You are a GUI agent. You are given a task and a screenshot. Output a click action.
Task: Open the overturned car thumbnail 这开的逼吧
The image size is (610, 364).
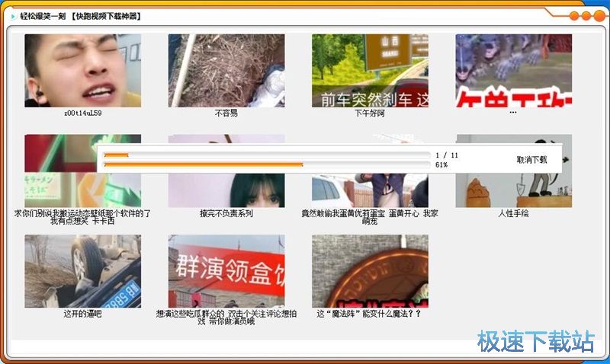pyautogui.click(x=83, y=271)
